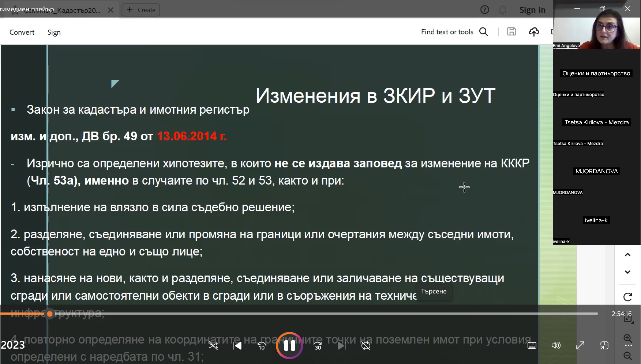Jump to the previous track

coord(237,345)
